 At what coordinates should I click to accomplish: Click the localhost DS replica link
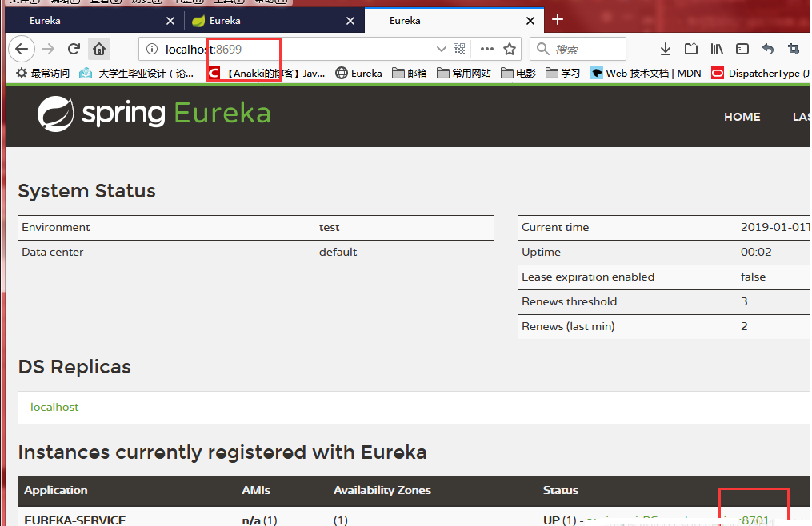click(x=54, y=408)
